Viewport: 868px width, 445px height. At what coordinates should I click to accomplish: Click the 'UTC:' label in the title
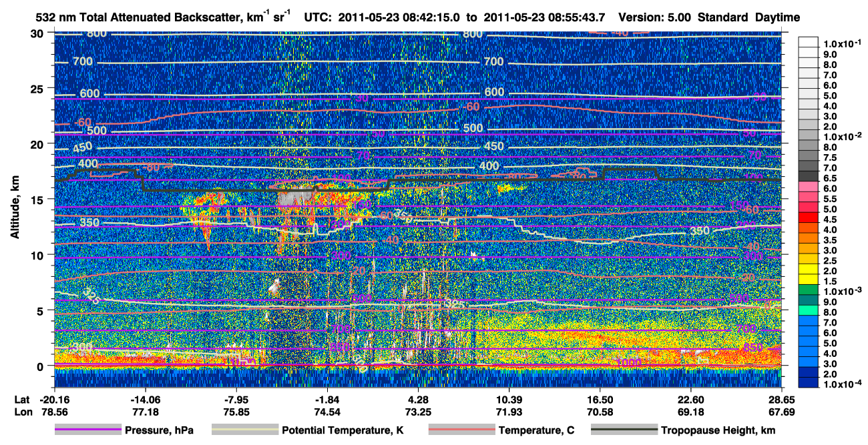317,17
